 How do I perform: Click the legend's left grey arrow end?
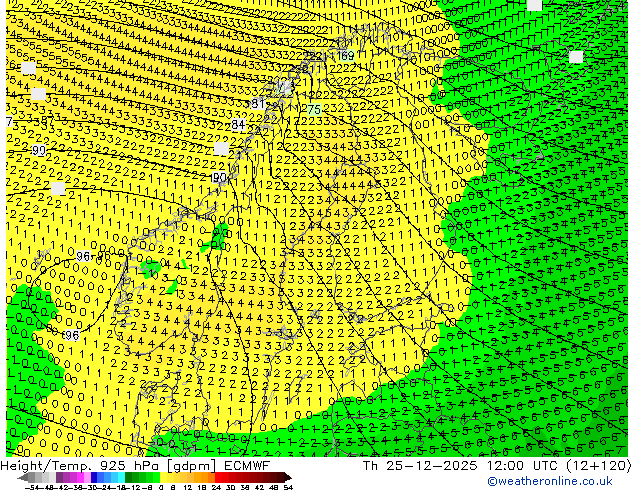point(22,478)
